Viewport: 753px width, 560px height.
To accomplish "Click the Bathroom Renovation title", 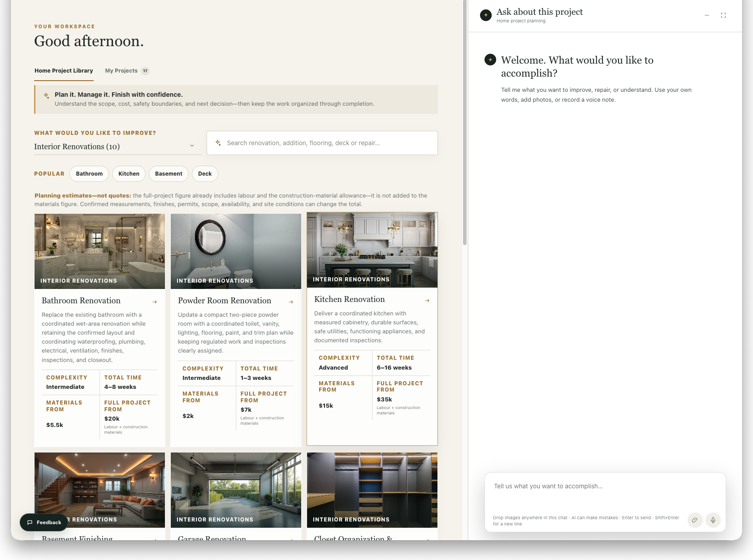I will (x=81, y=301).
